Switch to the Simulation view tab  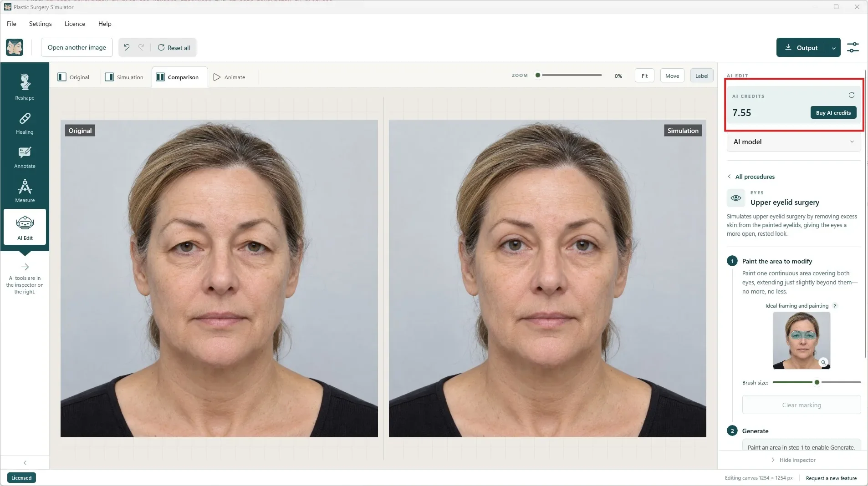coord(124,77)
